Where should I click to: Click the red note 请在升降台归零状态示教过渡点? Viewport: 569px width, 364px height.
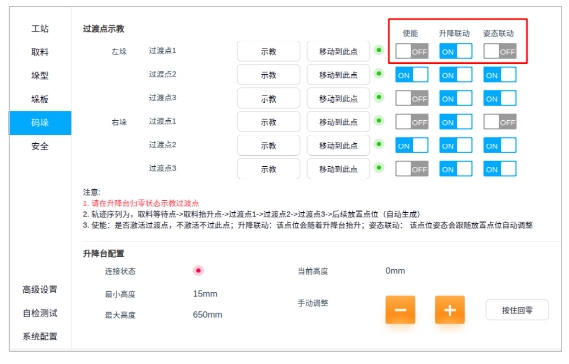pyautogui.click(x=141, y=203)
